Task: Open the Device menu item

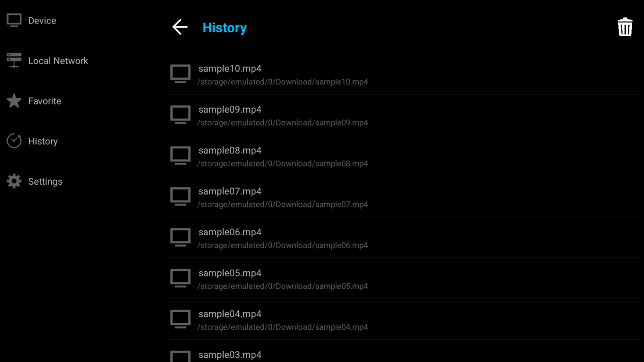Action: tap(42, 21)
